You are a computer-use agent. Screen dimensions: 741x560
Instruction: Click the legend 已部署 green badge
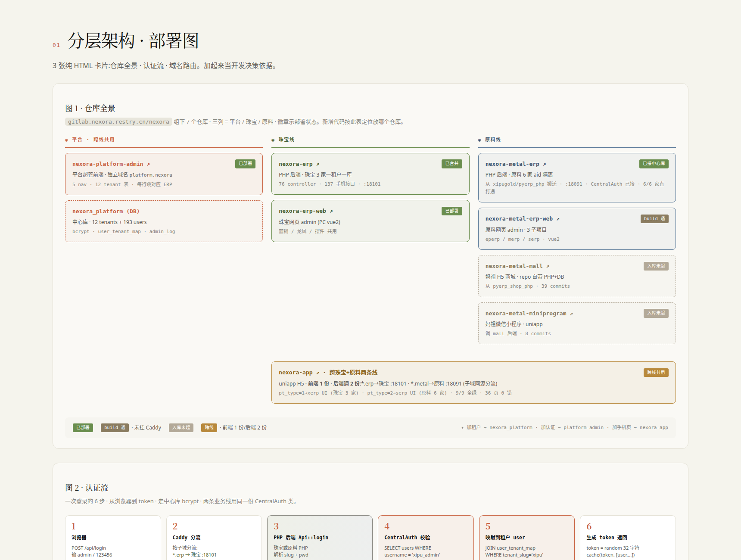(83, 428)
